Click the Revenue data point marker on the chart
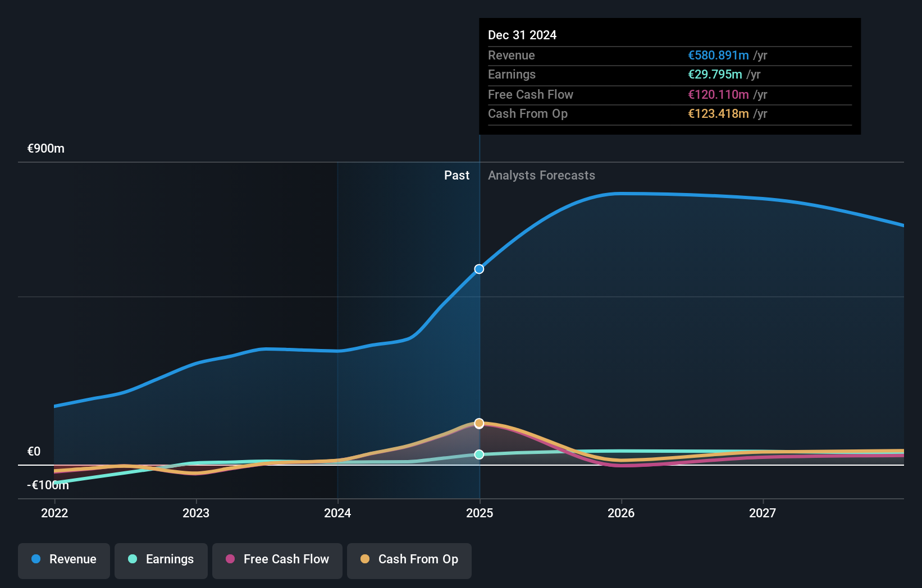Image resolution: width=922 pixels, height=588 pixels. coord(479,269)
